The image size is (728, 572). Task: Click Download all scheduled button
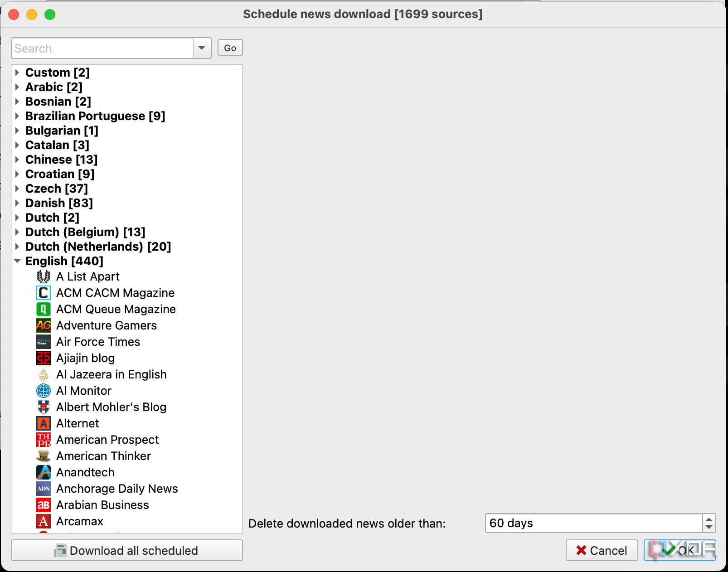pyautogui.click(x=127, y=550)
